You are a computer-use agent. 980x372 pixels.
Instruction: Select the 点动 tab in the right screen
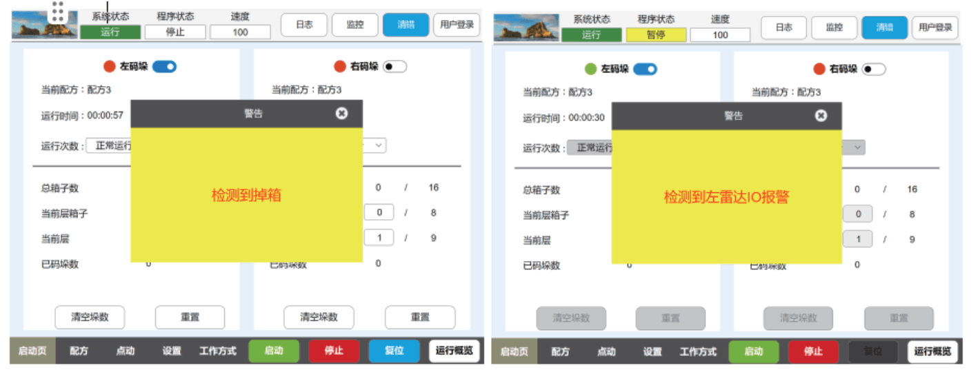point(606,352)
